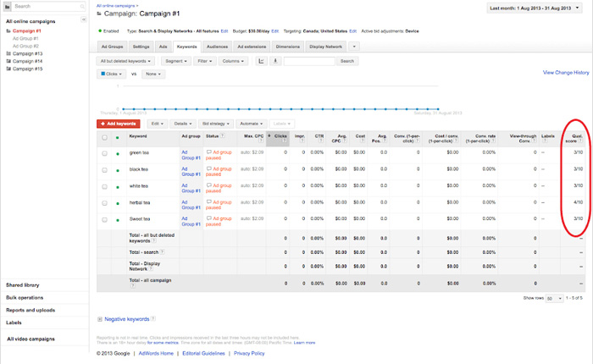The image size is (593, 364).
Task: Open Shared library in the sidebar
Action: point(23,285)
